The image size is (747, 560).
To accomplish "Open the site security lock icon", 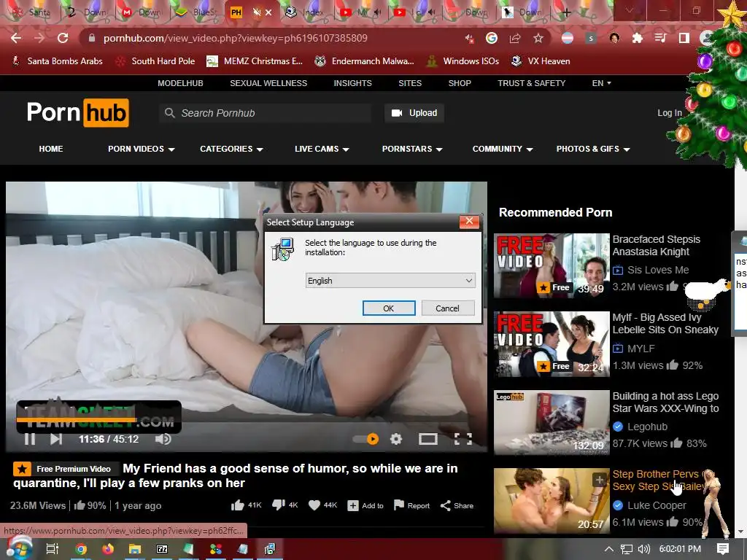I will click(x=92, y=38).
